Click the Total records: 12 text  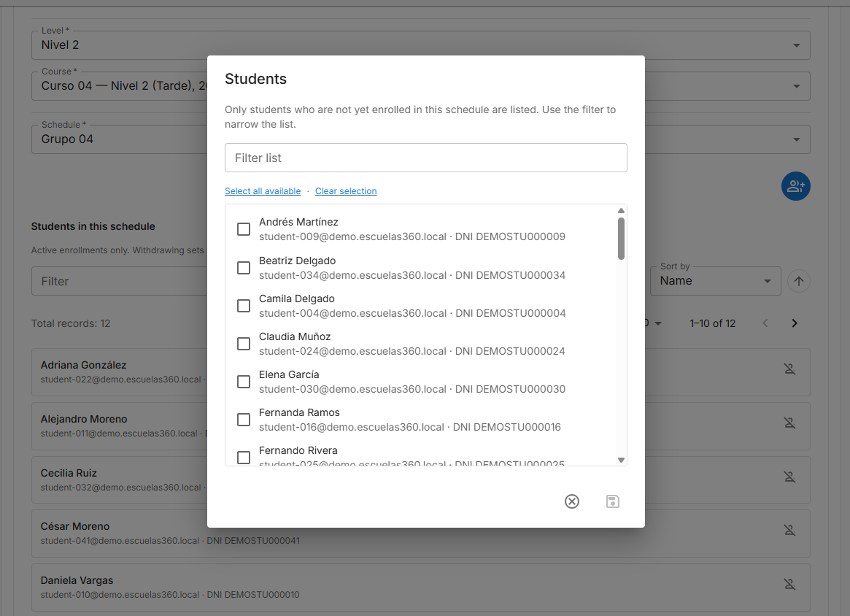pyautogui.click(x=71, y=323)
